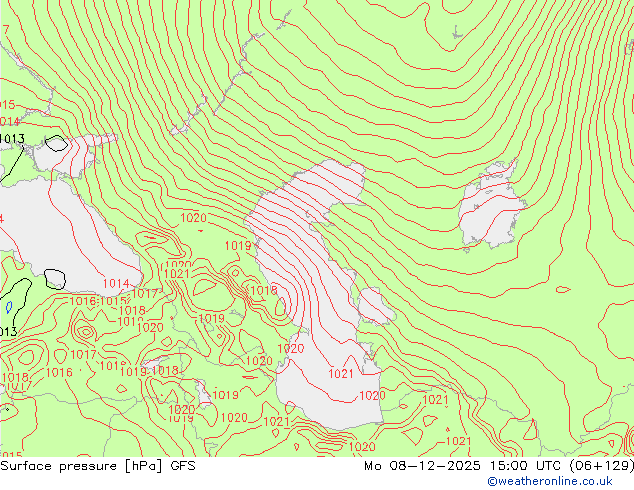
Task: Click the 'Surface pressure [hPa] GFS' caption
Action: [x=98, y=466]
